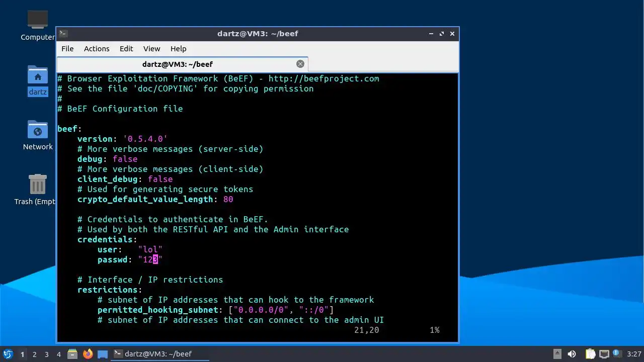The width and height of the screenshot is (644, 362).
Task: Open the File menu in the terminal
Action: coord(67,49)
